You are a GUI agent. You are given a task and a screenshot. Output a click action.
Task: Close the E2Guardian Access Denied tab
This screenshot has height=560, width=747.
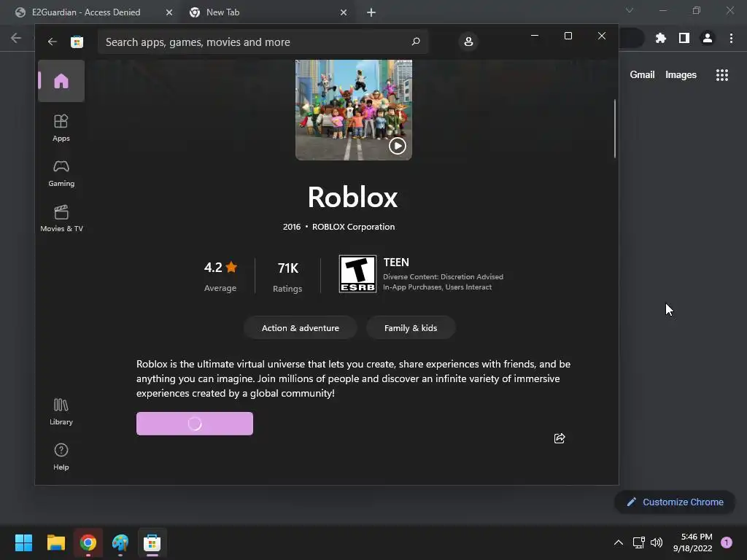pos(169,12)
